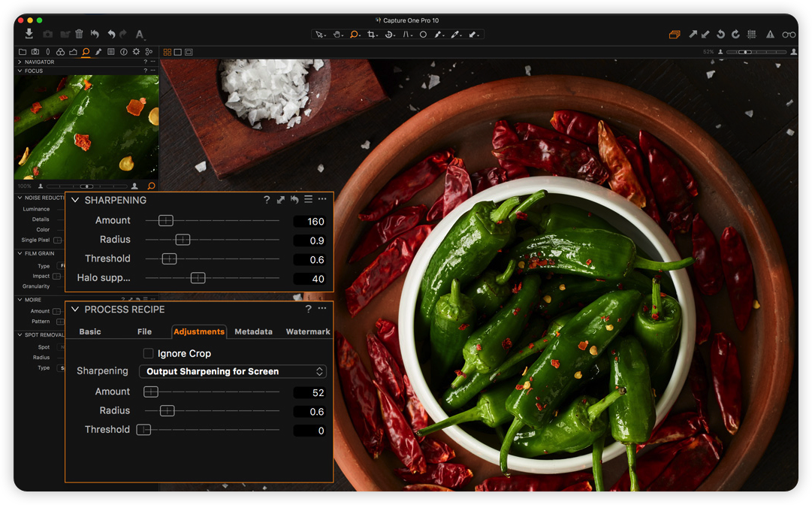The height and width of the screenshot is (505, 812).
Task: Open the Output gear tool tab
Action: pyautogui.click(x=136, y=52)
